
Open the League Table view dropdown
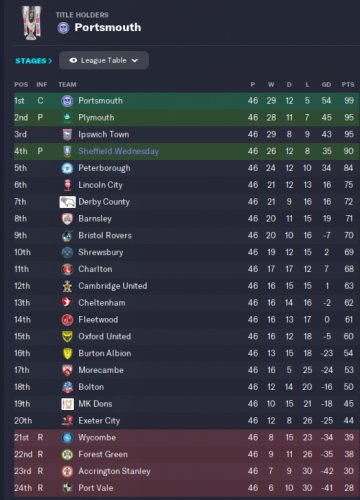(104, 60)
